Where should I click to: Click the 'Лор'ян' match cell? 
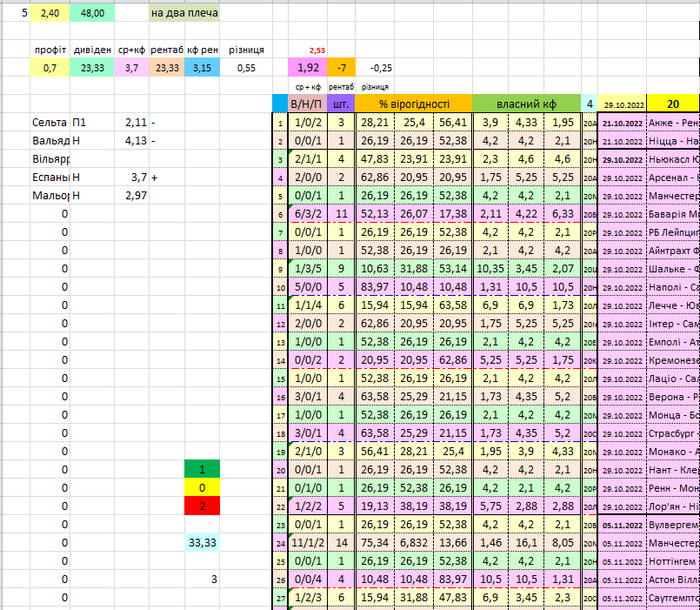673,506
